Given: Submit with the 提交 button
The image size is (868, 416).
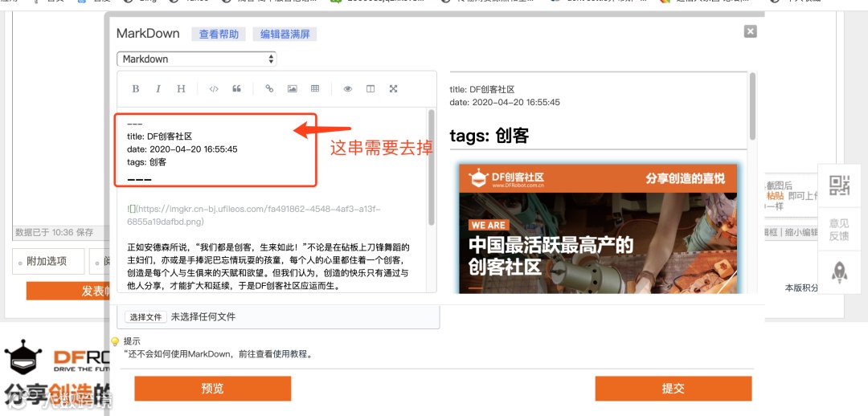Looking at the screenshot, I should [674, 389].
